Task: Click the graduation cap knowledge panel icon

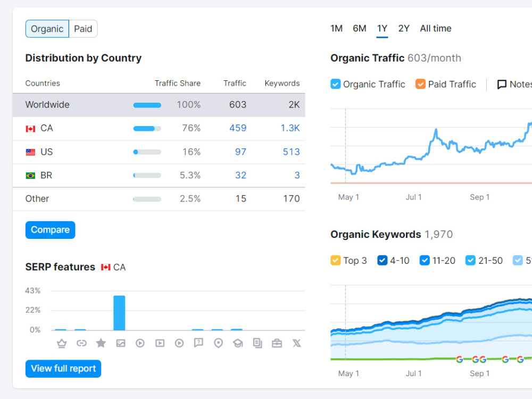Action: pos(238,343)
